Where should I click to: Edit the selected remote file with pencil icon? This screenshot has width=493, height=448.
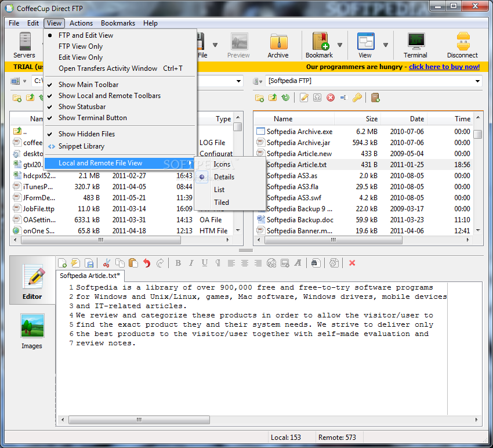click(x=304, y=98)
